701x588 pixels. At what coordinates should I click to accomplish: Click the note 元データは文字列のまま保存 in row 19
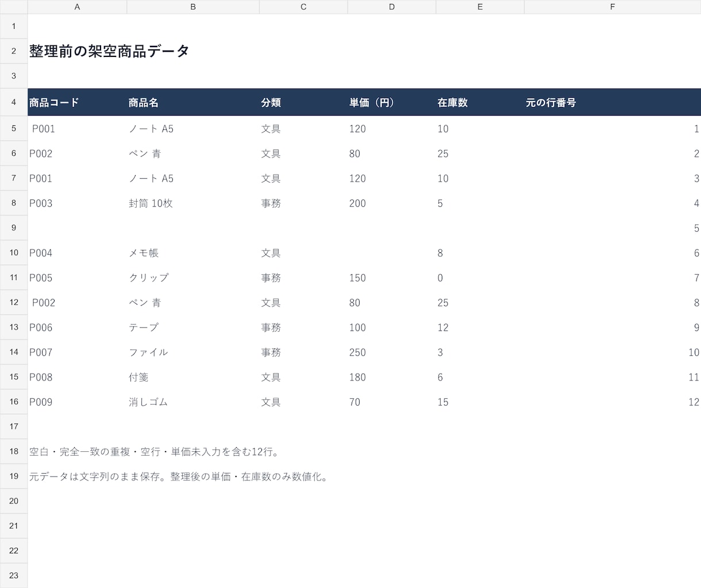(95, 476)
